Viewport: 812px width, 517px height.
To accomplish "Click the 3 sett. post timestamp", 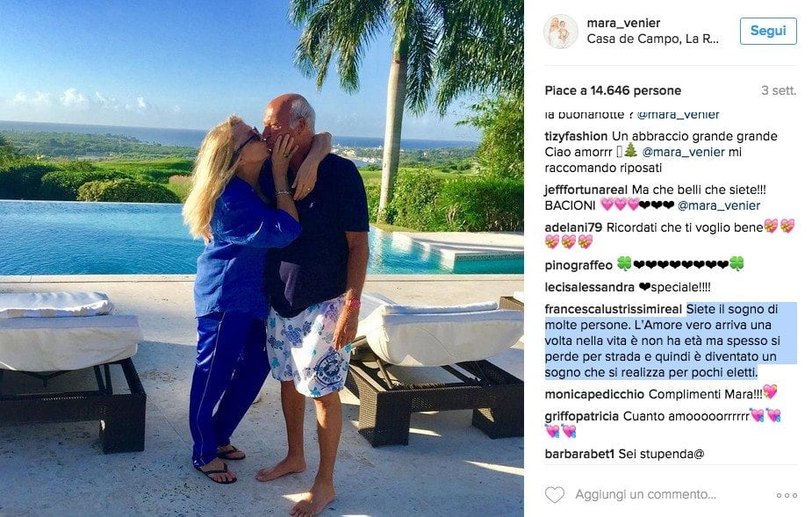I will tap(779, 90).
